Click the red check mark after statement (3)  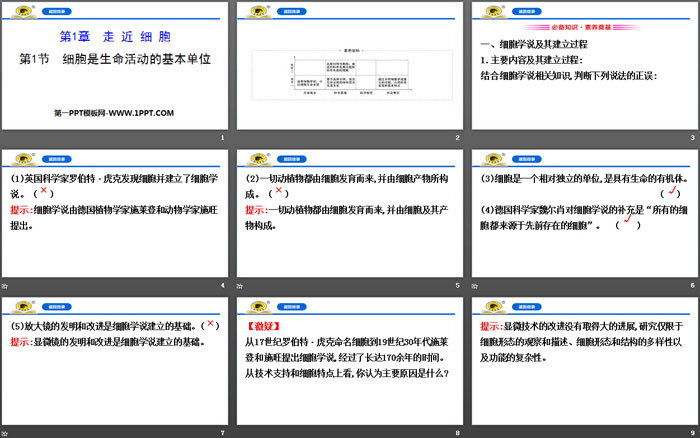point(671,191)
